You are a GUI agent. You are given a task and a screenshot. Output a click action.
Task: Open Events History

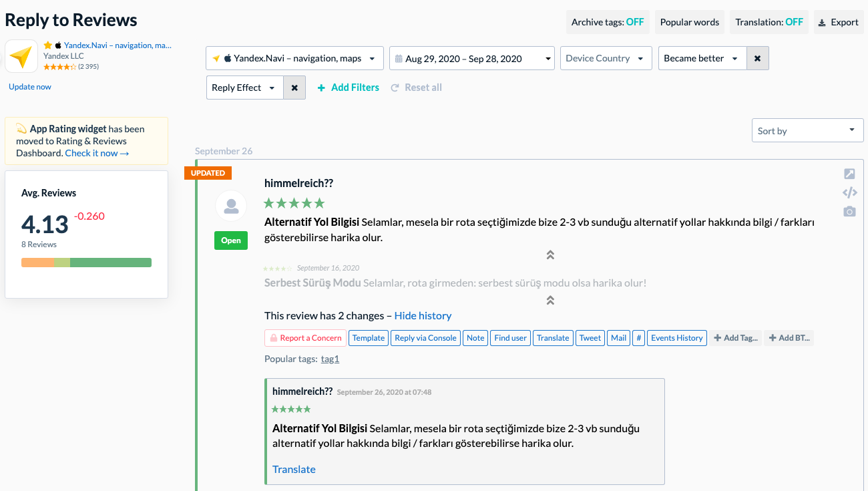click(x=677, y=338)
